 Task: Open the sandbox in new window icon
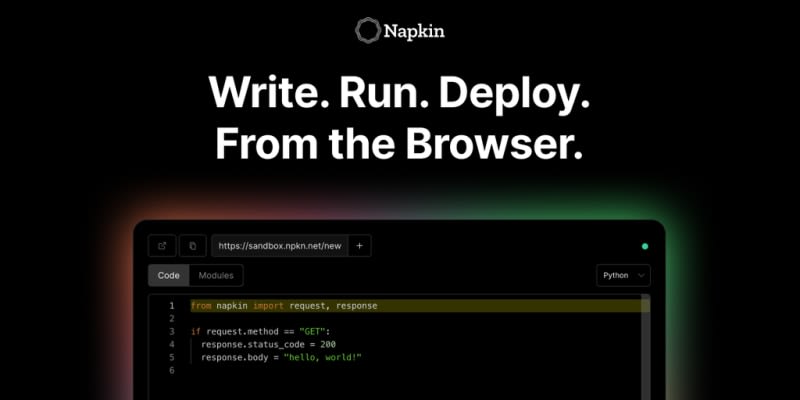click(x=162, y=246)
